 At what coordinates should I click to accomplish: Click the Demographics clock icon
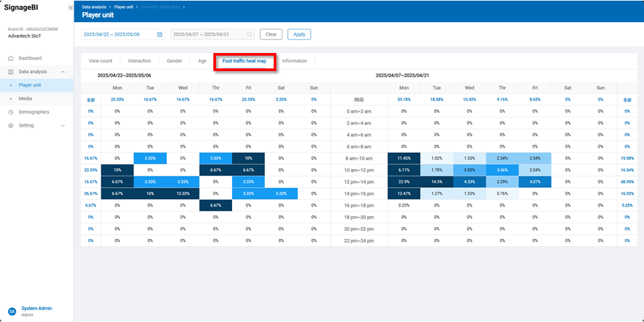pos(11,112)
